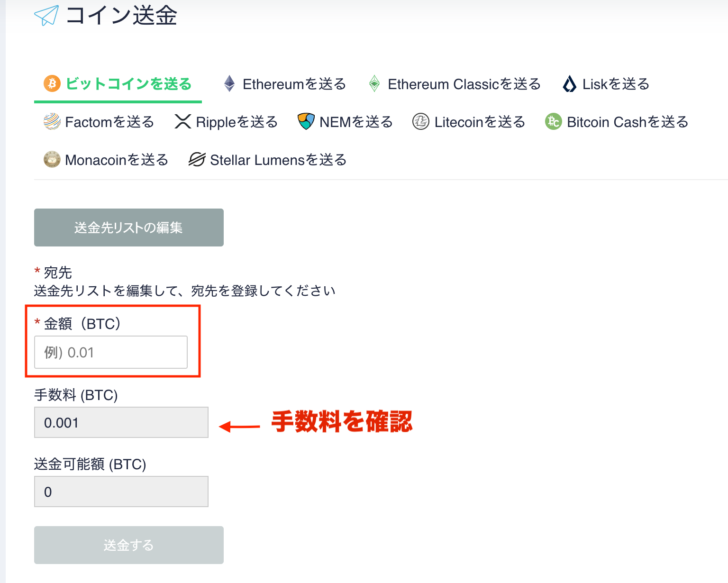Screen dimensions: 728x583
Task: Click inside the 金額 (BTC) input field
Action: pos(110,352)
